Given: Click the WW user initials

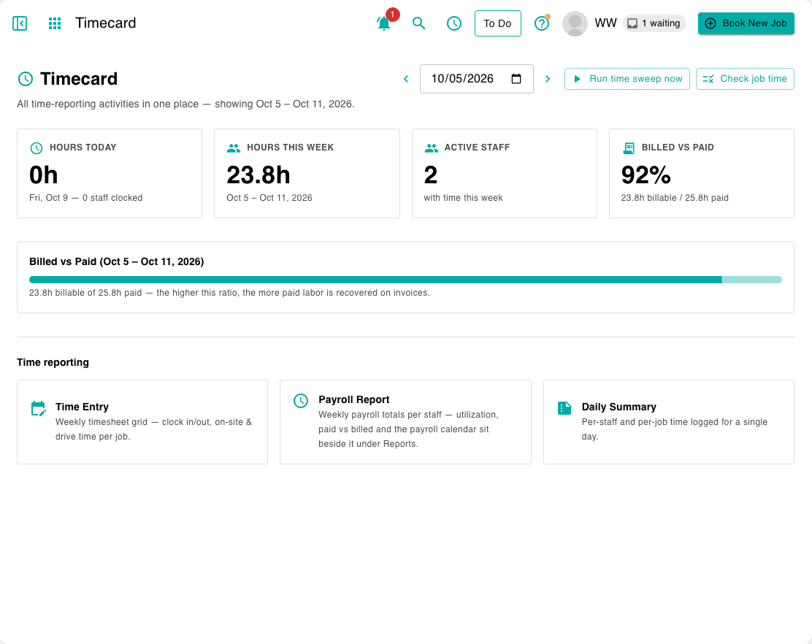Looking at the screenshot, I should coord(605,23).
